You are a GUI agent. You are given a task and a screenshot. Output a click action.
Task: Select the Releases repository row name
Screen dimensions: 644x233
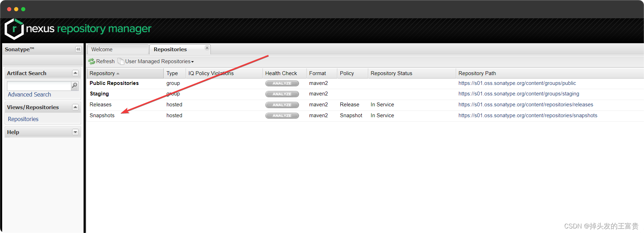pos(100,105)
